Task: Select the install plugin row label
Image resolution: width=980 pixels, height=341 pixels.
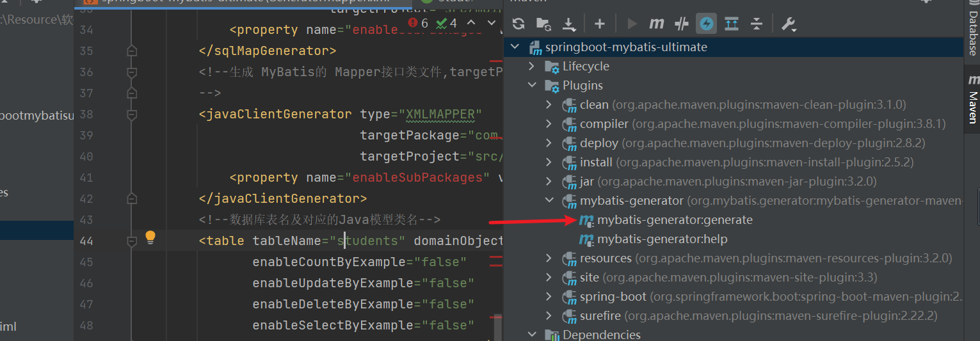Action: pos(747,163)
